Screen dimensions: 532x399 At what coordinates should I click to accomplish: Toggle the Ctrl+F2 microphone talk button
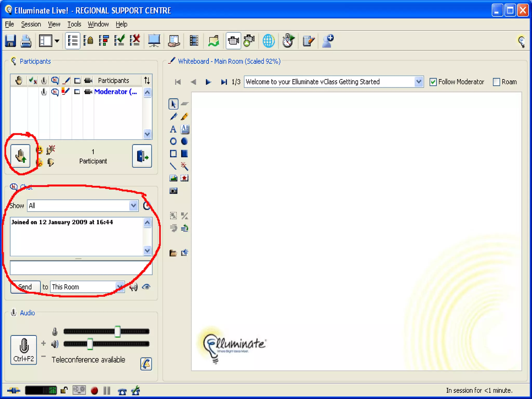[x=24, y=350]
